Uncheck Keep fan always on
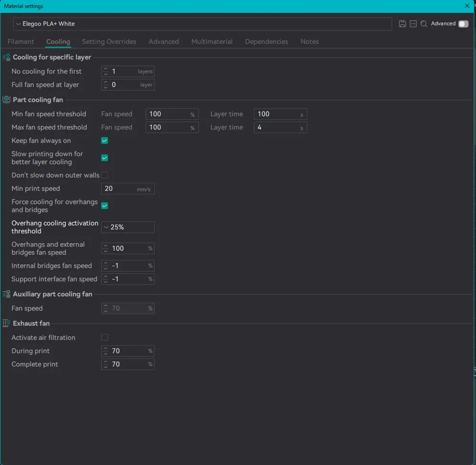This screenshot has width=476, height=465. pos(105,141)
